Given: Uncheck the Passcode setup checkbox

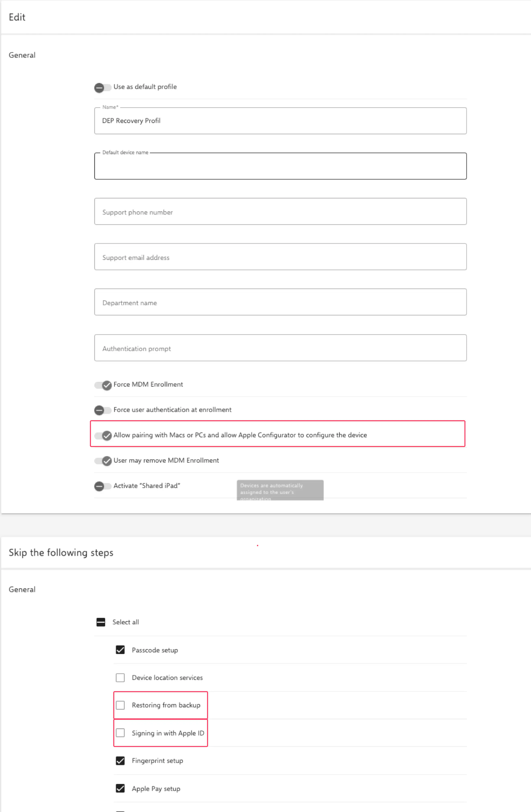Looking at the screenshot, I should click(x=120, y=650).
